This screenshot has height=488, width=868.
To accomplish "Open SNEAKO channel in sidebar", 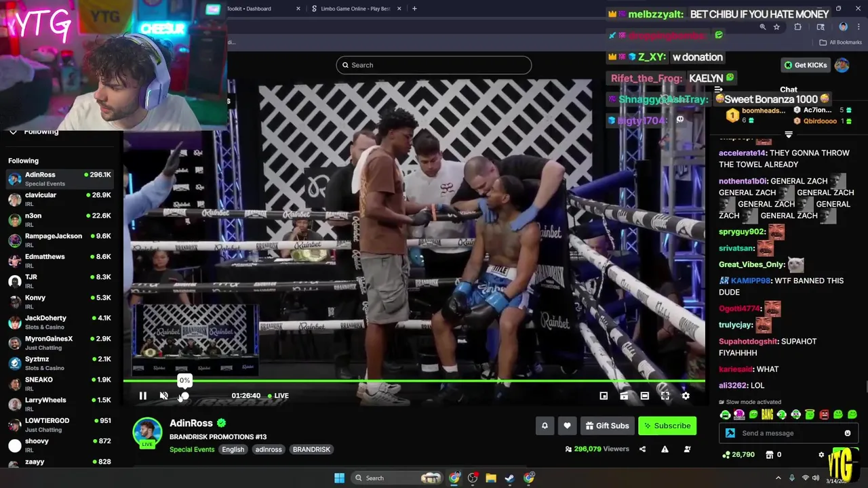I will (61, 384).
